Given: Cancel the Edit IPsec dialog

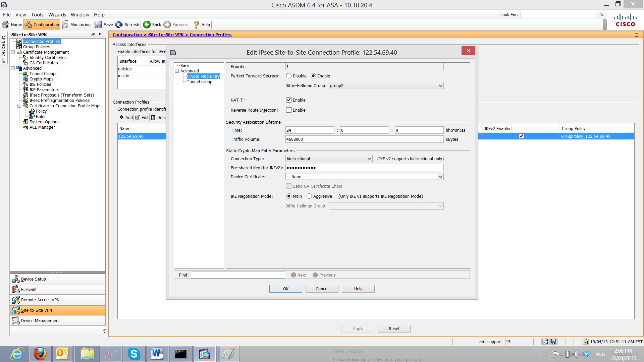Looking at the screenshot, I should 322,289.
